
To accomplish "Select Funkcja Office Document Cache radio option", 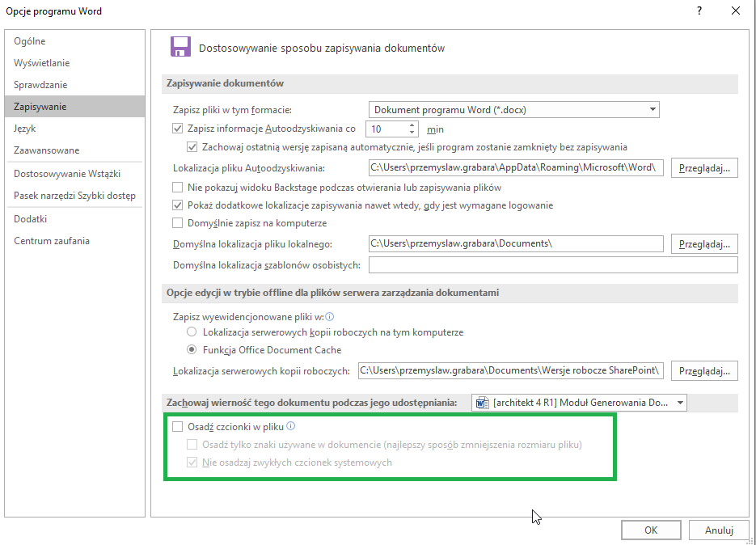I will point(192,349).
